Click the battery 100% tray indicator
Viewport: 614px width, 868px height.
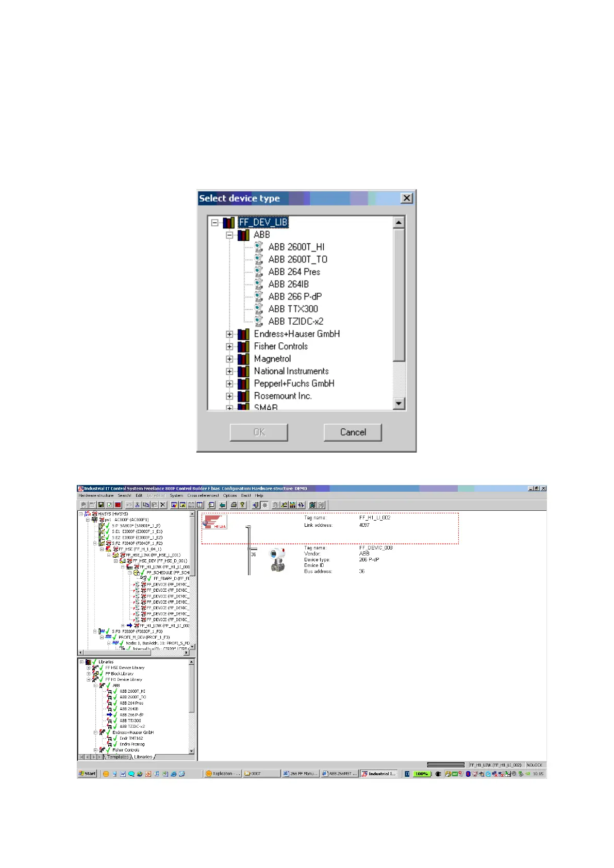[422, 774]
